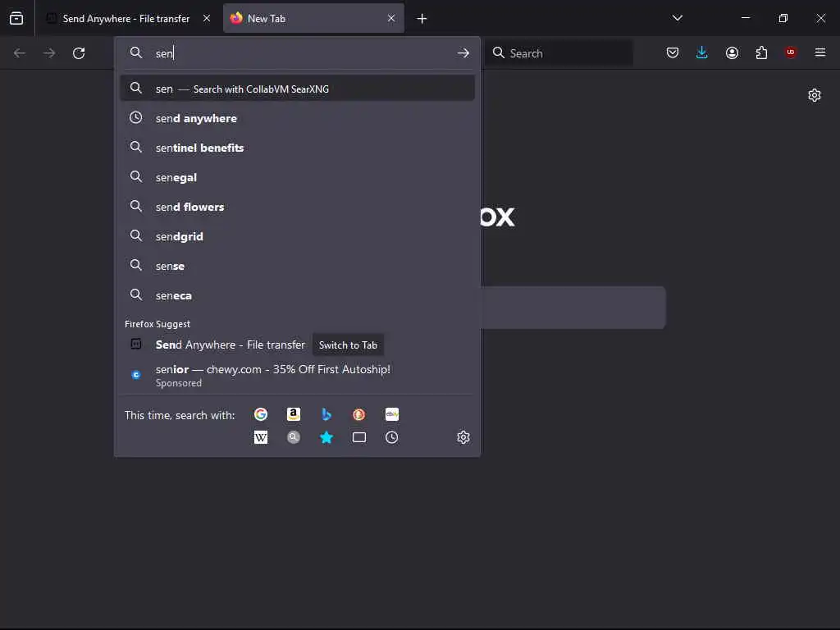
Task: Close the Send Anywhere tab
Action: [x=207, y=18]
